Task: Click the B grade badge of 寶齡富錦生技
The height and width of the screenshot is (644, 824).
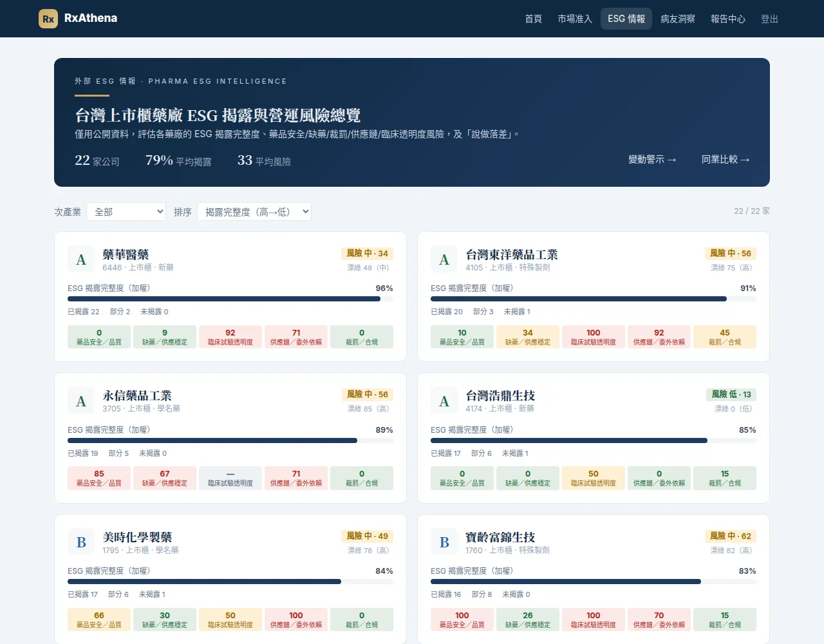Action: click(444, 542)
